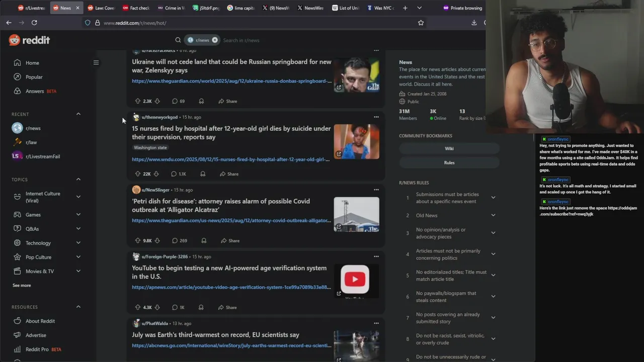644x362 pixels.
Task: Click the browser address bar URL
Action: coord(135,23)
